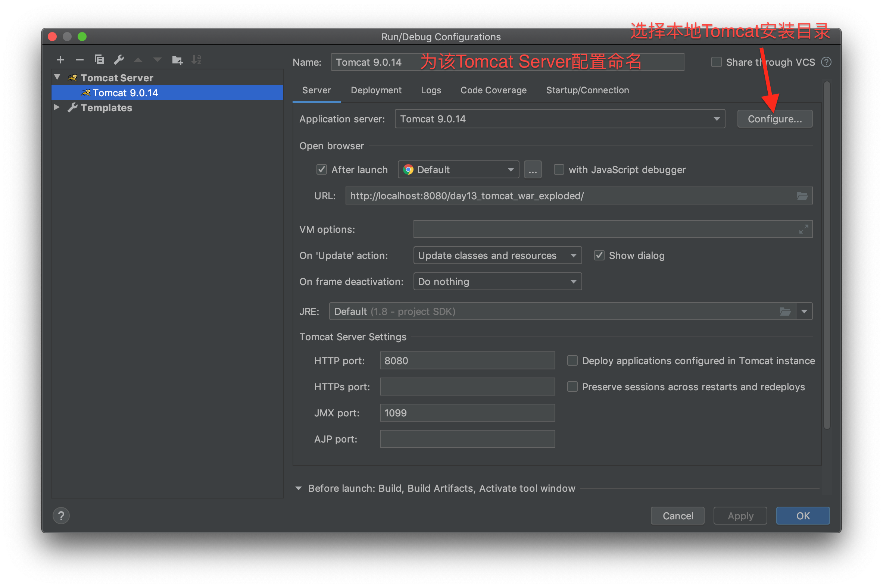The width and height of the screenshot is (883, 588).
Task: Open the Application server dropdown
Action: pos(560,119)
